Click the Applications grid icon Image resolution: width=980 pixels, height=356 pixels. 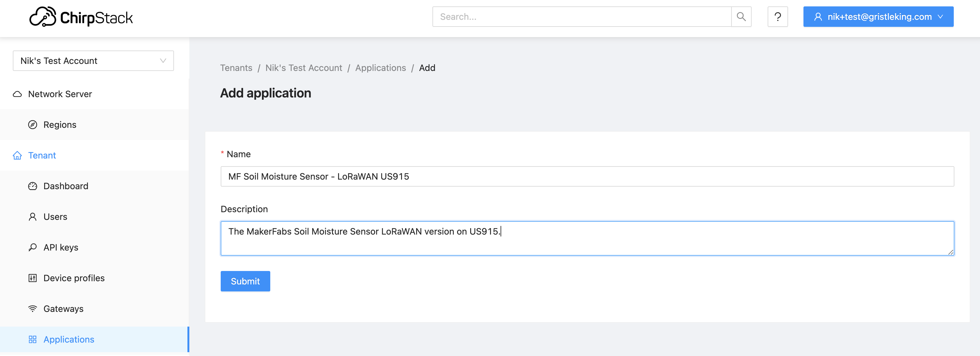click(33, 339)
